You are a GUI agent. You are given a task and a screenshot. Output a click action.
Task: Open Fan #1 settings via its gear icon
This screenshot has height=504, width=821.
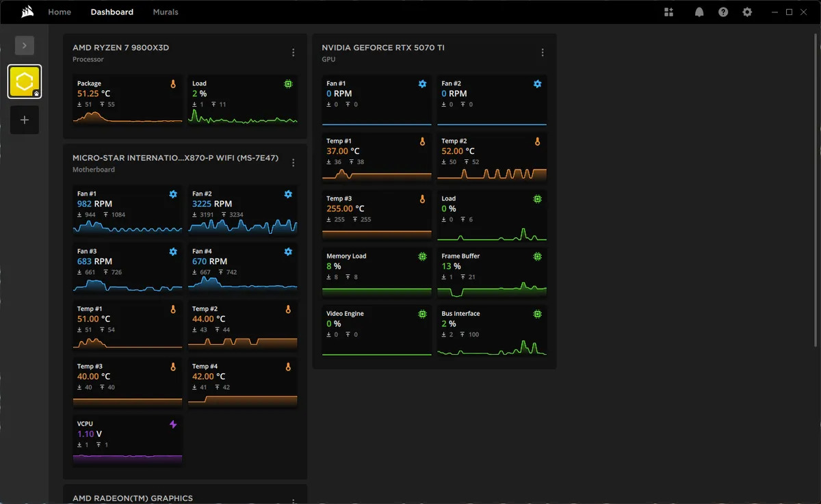pyautogui.click(x=172, y=194)
